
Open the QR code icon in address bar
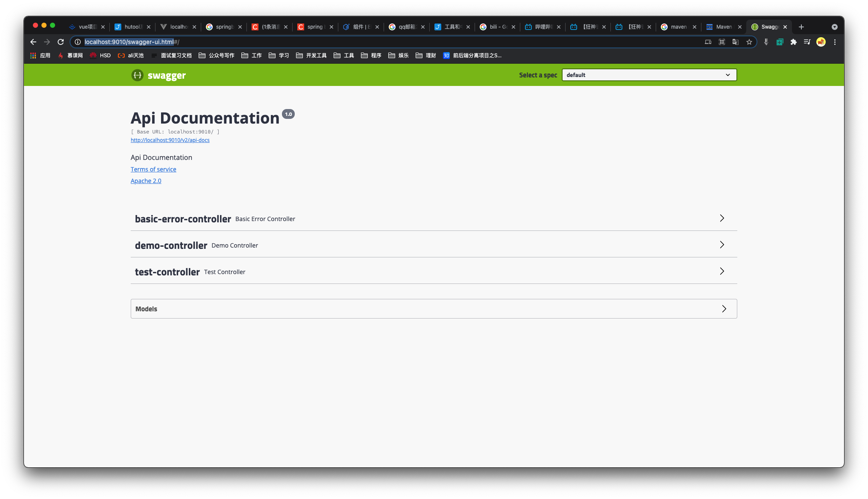pos(721,42)
